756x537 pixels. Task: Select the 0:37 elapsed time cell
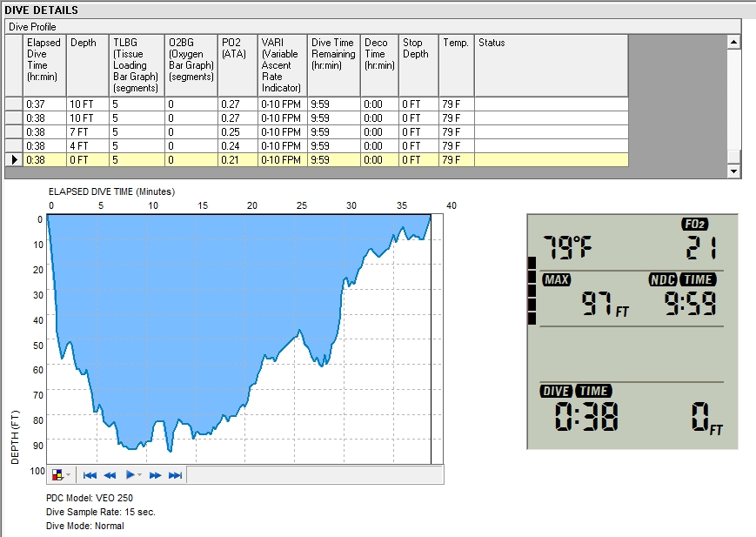point(45,104)
